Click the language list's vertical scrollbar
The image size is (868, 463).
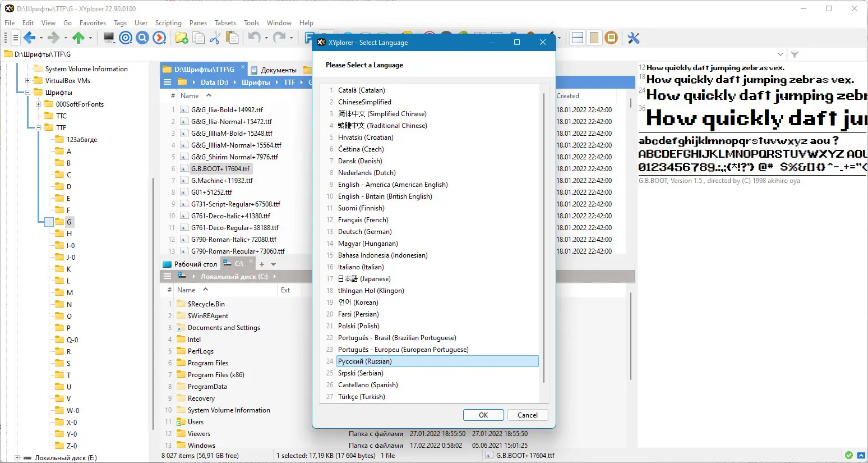point(544,238)
